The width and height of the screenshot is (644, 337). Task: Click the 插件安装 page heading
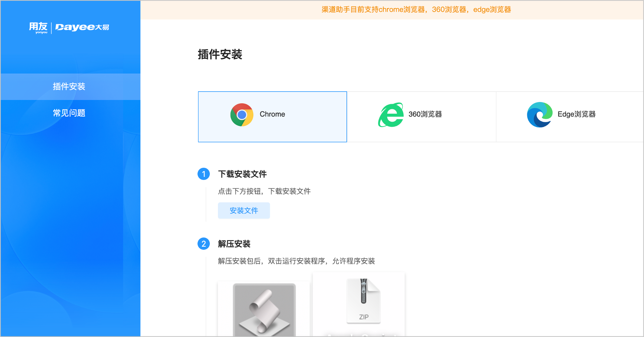coord(220,54)
